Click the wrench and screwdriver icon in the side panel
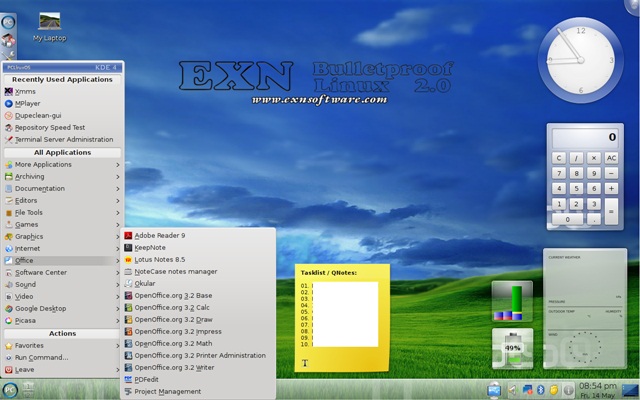 8,56
